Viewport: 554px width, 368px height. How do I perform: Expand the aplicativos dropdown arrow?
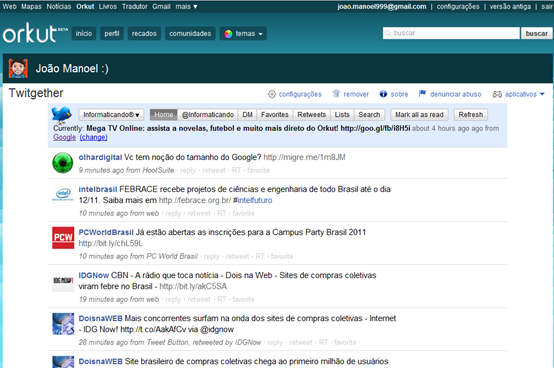542,94
